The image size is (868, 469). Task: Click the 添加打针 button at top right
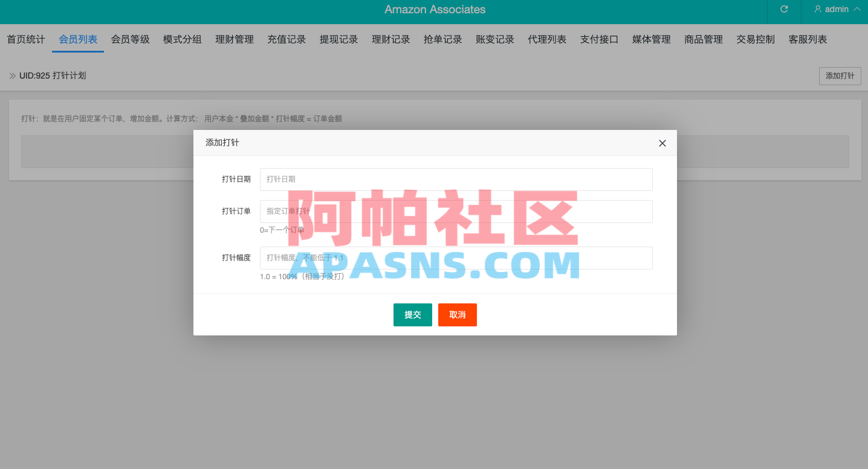(840, 76)
